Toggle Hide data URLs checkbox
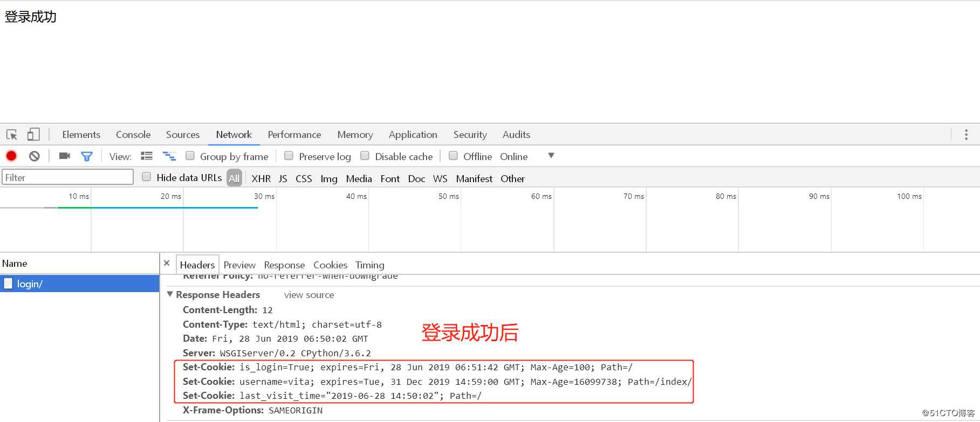980x422 pixels. [x=146, y=177]
